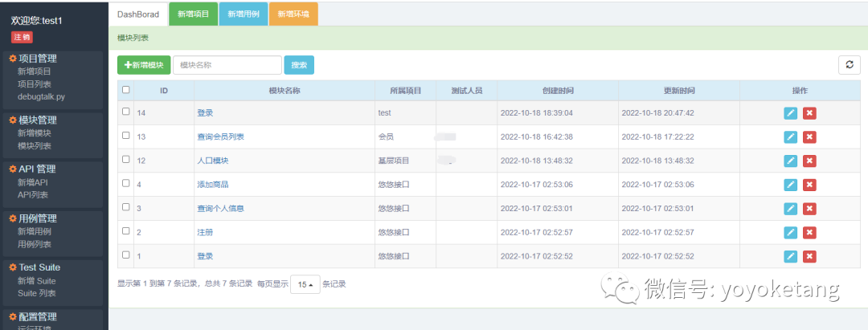Check the box for ID 14

pyautogui.click(x=125, y=111)
